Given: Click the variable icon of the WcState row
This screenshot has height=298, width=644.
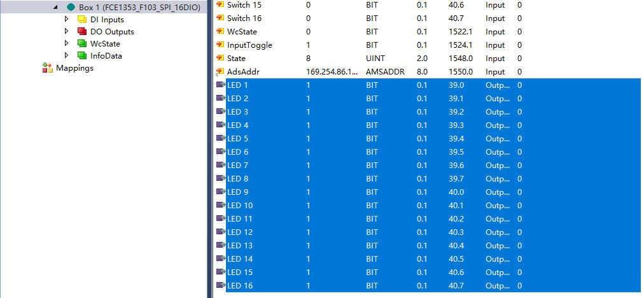Looking at the screenshot, I should click(220, 32).
